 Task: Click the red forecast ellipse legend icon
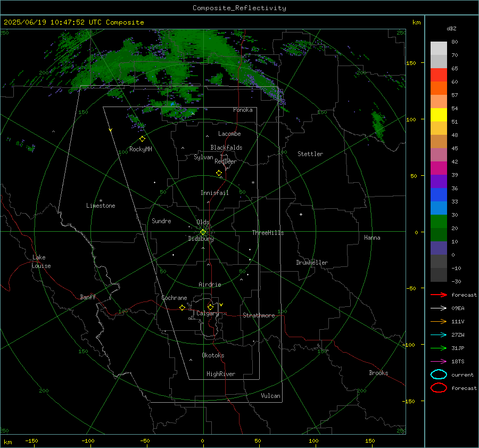439,388
